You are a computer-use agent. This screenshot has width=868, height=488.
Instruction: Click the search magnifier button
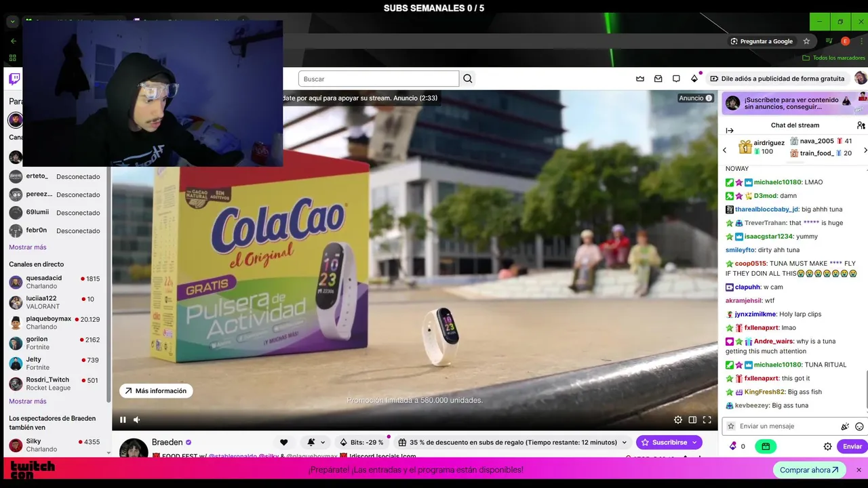pos(468,79)
